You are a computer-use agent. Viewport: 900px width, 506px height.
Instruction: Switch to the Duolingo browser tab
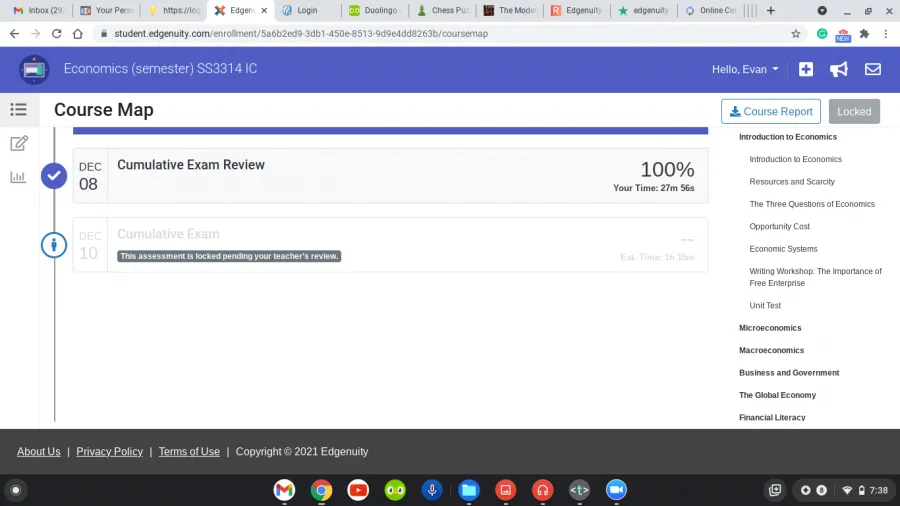tap(373, 10)
